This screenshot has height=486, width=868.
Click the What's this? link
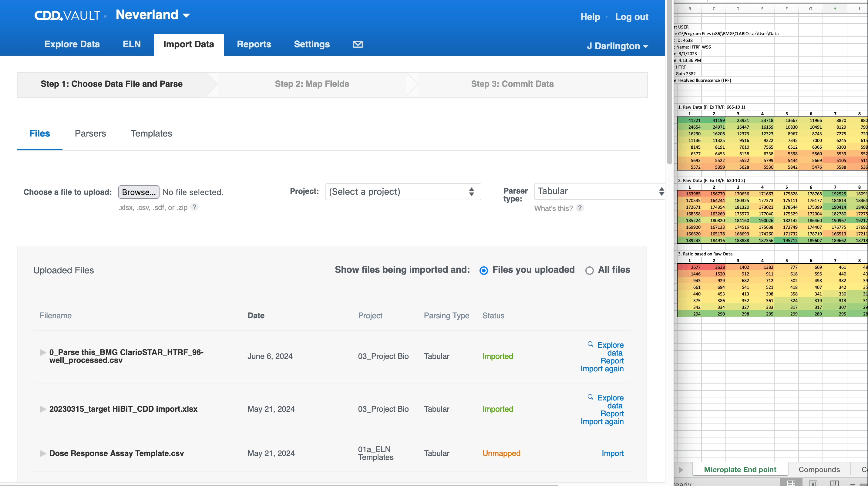tap(553, 208)
